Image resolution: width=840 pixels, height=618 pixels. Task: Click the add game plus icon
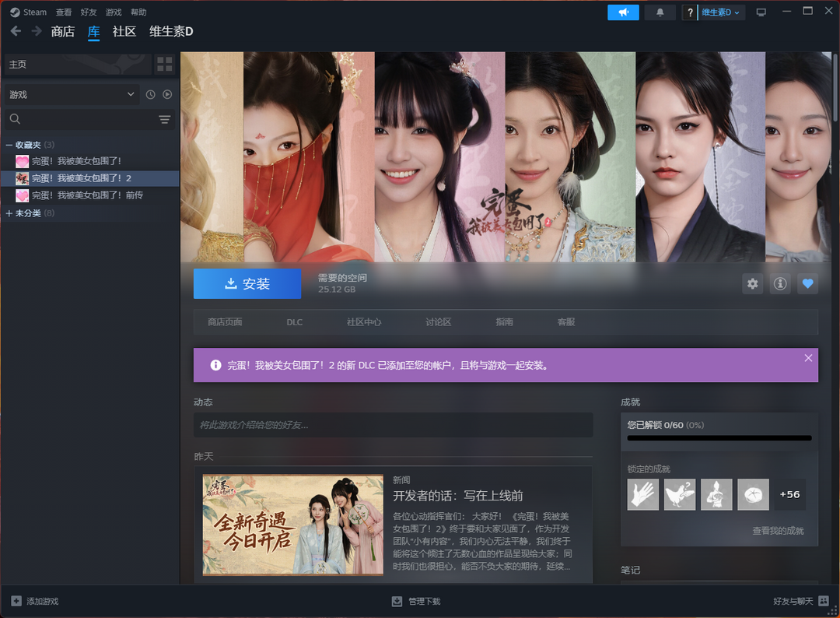(x=16, y=601)
